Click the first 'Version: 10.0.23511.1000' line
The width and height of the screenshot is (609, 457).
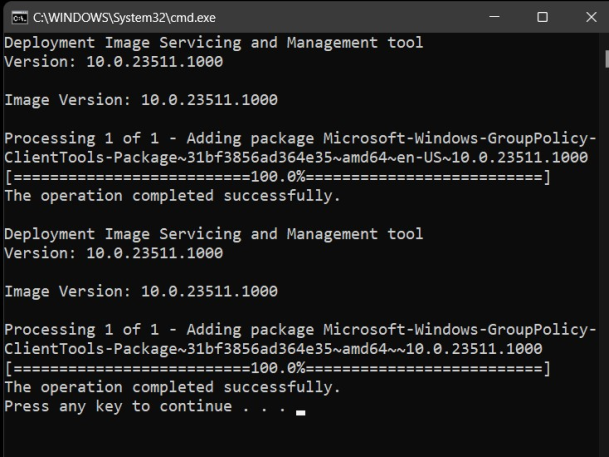(x=113, y=61)
